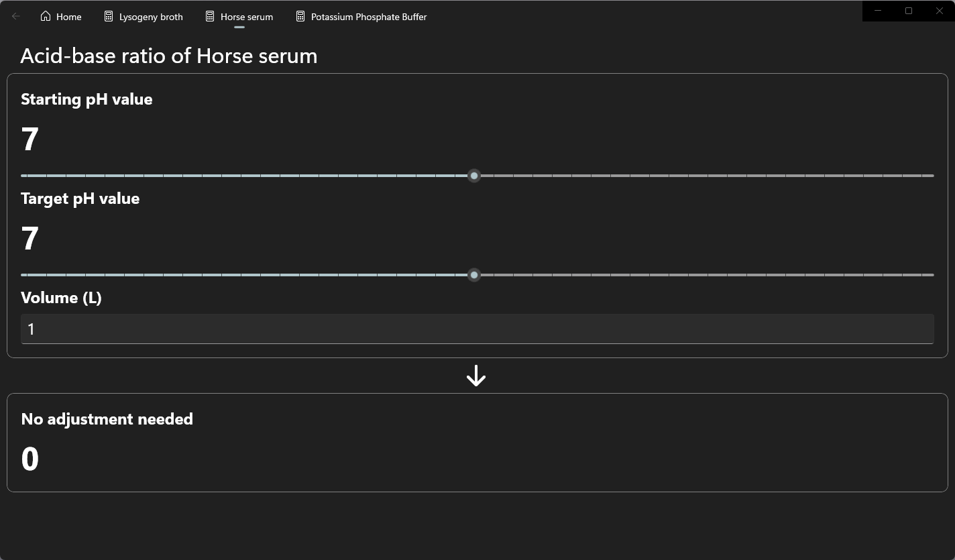Click the Lysogeny broth calculator icon
Screen dimensions: 955x560
[x=109, y=17]
